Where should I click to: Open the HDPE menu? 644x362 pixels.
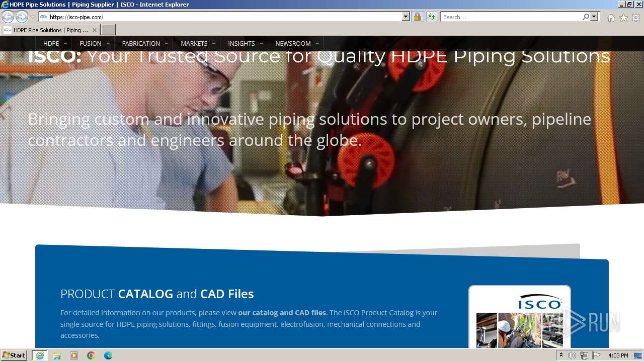pyautogui.click(x=51, y=43)
